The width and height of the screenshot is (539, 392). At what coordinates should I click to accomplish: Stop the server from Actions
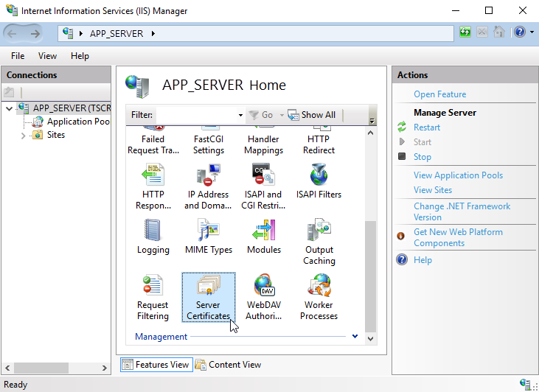(422, 157)
